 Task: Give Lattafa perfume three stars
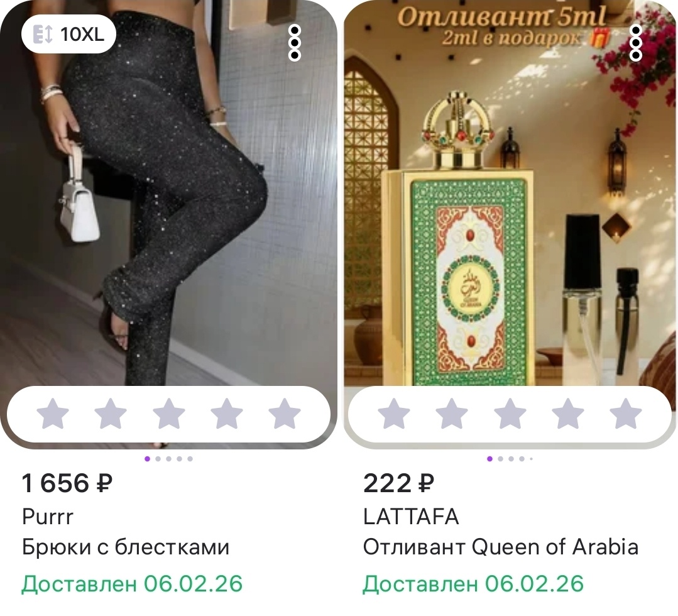pyautogui.click(x=510, y=414)
